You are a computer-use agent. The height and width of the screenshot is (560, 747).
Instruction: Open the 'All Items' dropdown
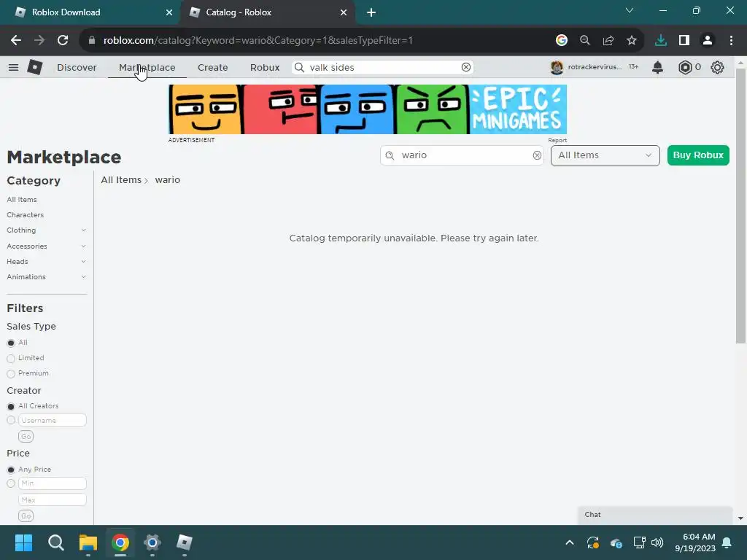coord(605,155)
